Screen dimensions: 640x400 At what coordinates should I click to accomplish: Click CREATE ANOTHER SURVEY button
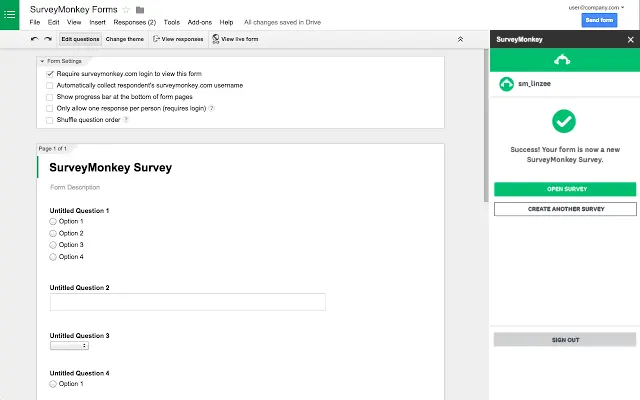click(x=565, y=209)
